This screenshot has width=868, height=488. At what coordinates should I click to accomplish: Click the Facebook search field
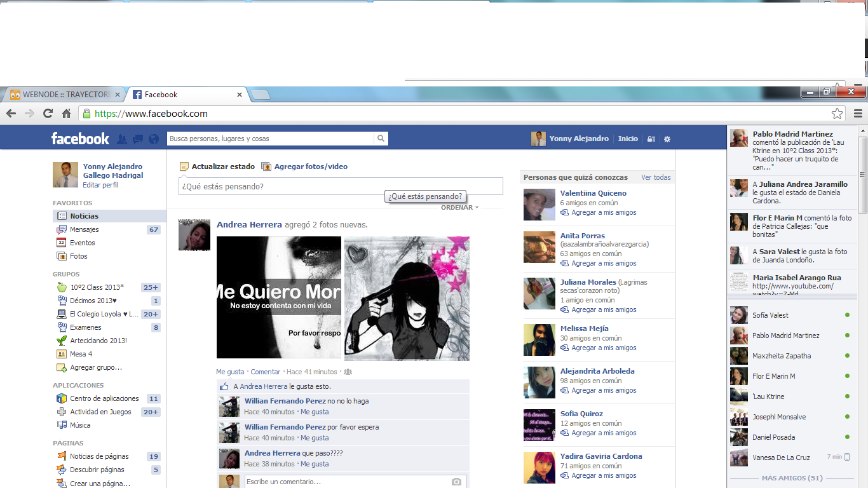click(271, 139)
